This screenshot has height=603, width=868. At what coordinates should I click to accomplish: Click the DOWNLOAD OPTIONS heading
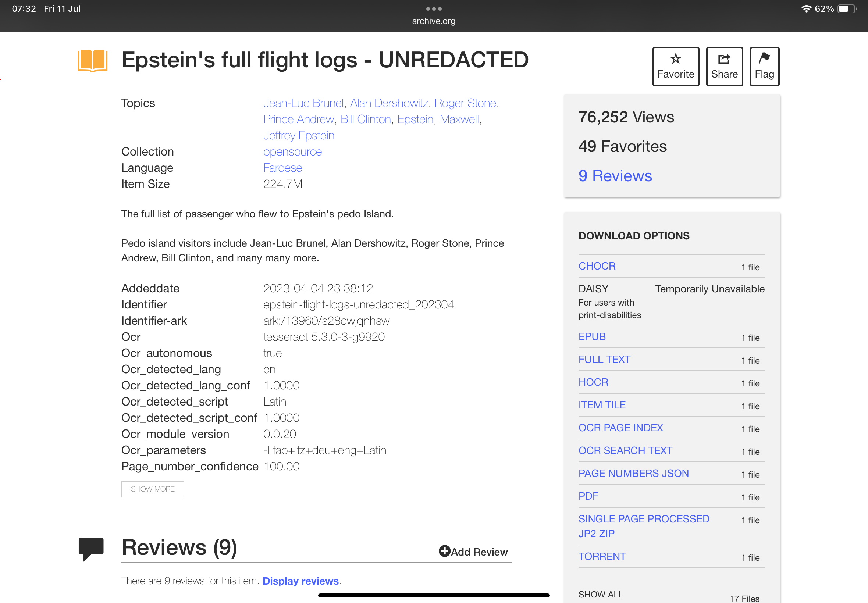coord(634,236)
